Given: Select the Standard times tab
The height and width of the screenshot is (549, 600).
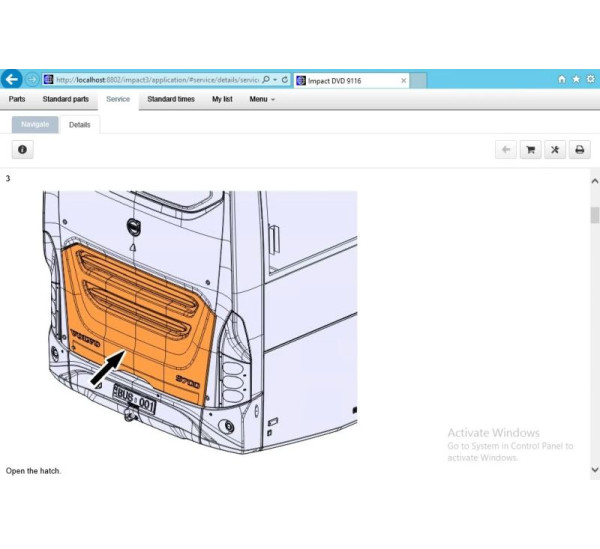Looking at the screenshot, I should (x=171, y=100).
